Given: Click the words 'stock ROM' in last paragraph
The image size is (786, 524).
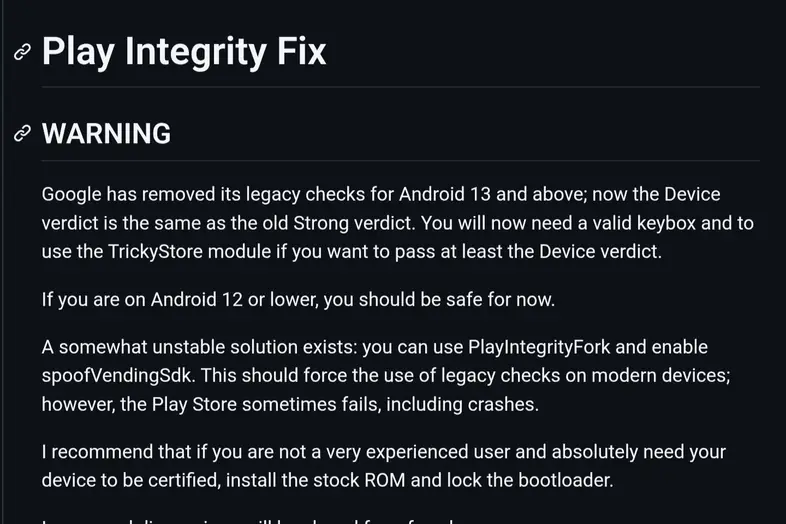Looking at the screenshot, I should (x=359, y=480).
